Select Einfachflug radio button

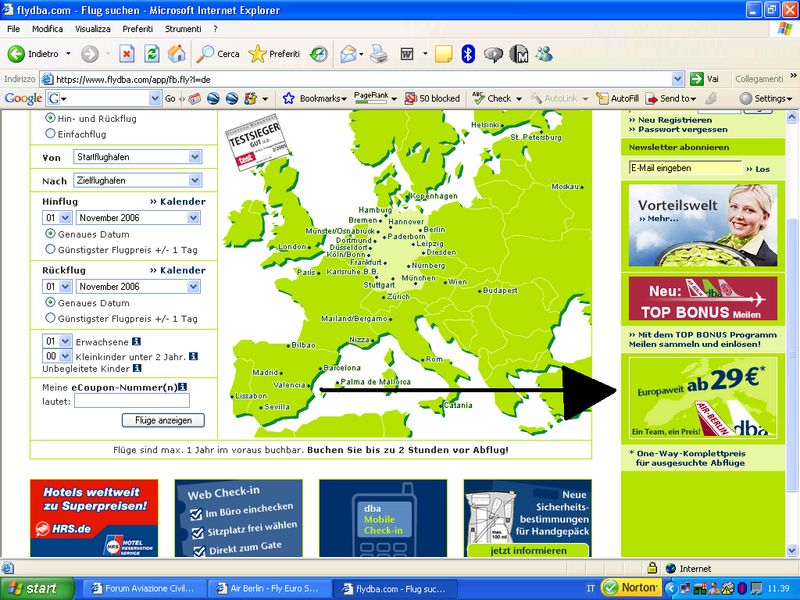pyautogui.click(x=50, y=134)
